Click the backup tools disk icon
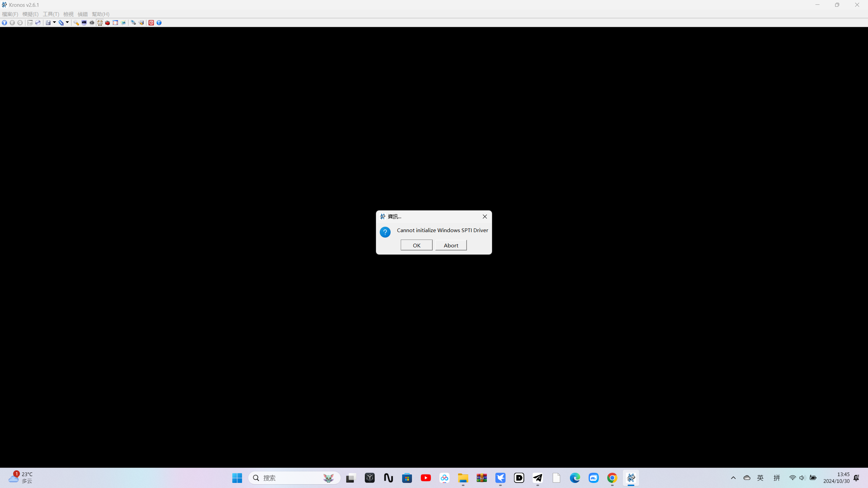868x488 pixels. (141, 23)
